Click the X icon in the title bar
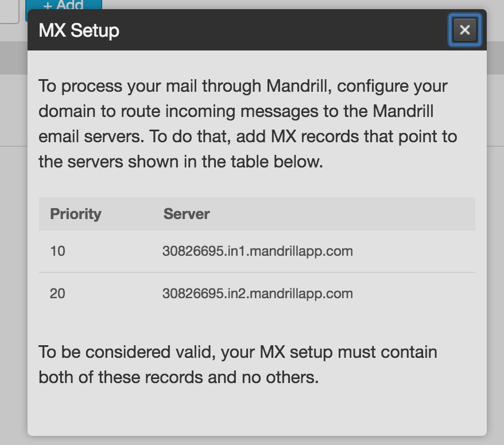This screenshot has width=504, height=445. coord(464,30)
